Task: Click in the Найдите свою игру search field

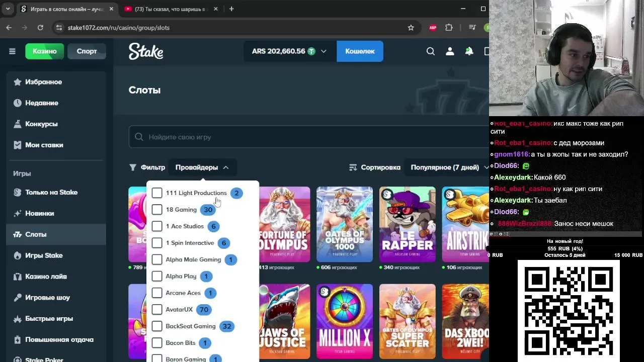Action: [x=308, y=137]
